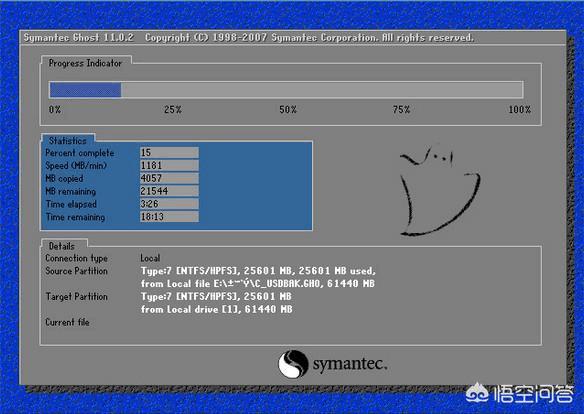
Task: Click the symantec. wordmark text
Action: click(350, 364)
